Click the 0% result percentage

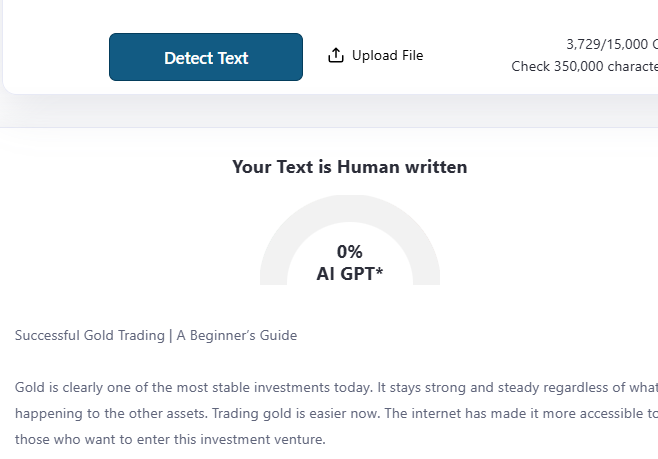349,252
